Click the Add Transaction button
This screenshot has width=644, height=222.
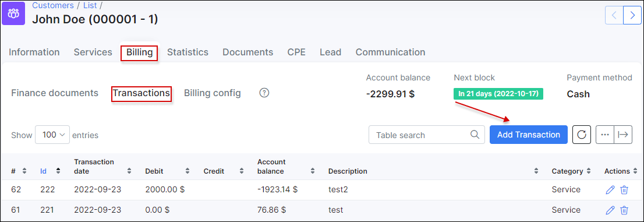(529, 135)
